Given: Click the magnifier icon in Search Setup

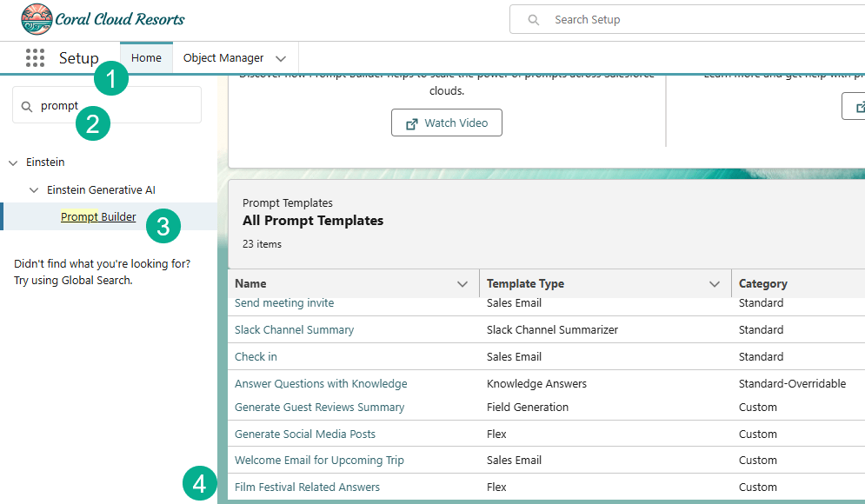Looking at the screenshot, I should pos(534,20).
